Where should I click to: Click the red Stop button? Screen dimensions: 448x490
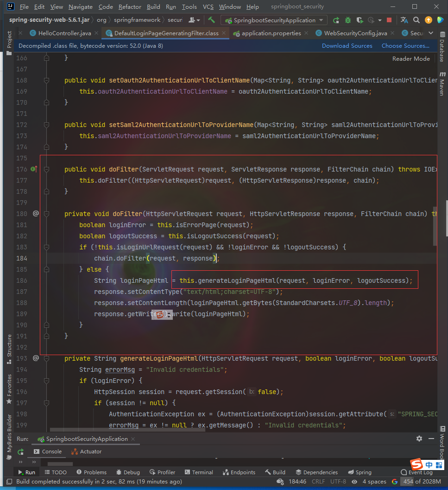389,20
